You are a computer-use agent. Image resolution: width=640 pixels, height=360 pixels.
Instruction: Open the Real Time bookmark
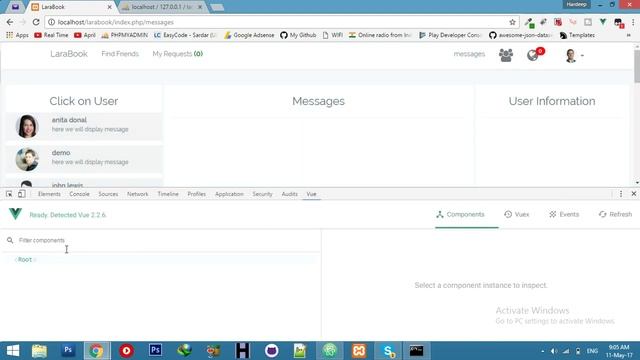tap(51, 35)
